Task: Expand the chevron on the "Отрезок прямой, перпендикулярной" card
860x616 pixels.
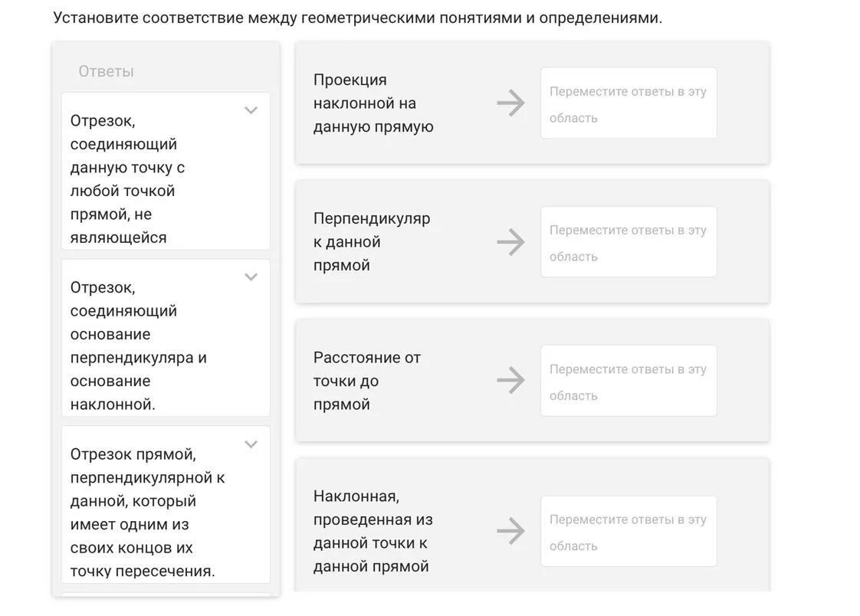Action: click(251, 444)
